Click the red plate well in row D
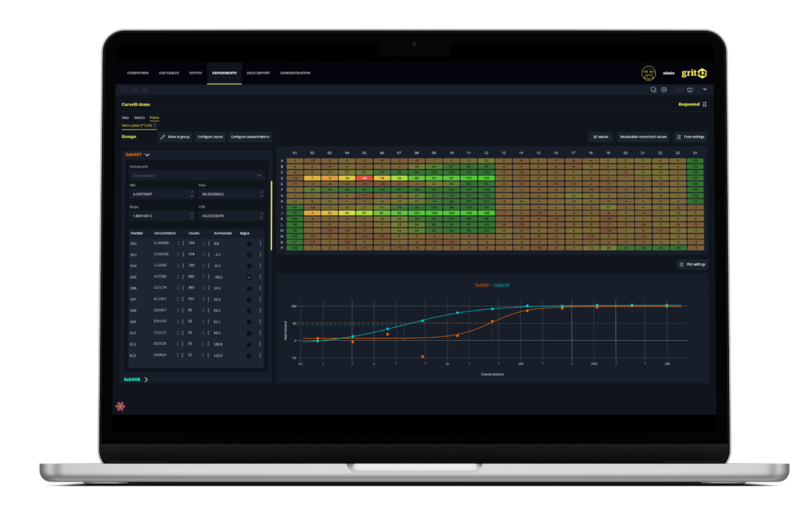 [364, 178]
